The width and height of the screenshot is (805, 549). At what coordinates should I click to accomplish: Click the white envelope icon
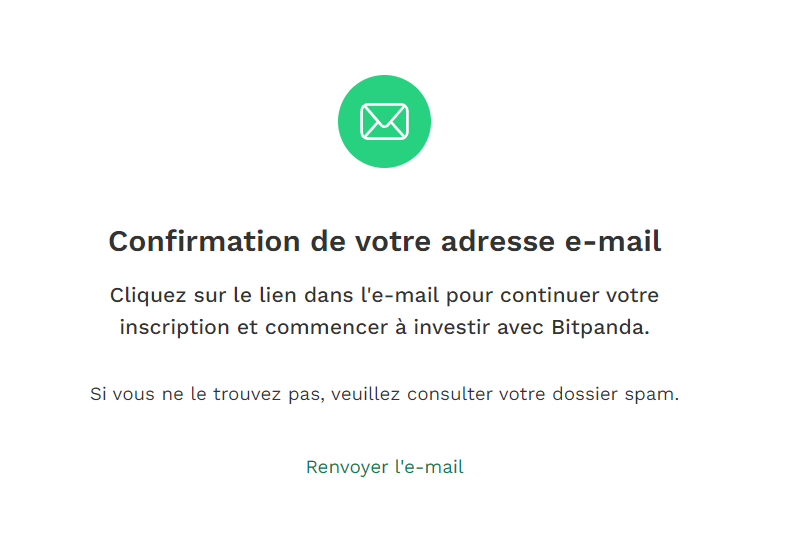pos(384,122)
